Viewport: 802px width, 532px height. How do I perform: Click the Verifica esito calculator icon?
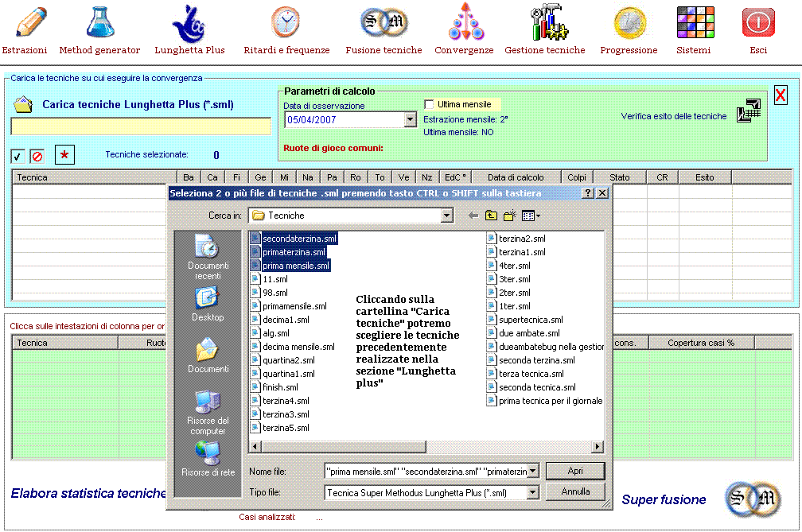coord(749,111)
